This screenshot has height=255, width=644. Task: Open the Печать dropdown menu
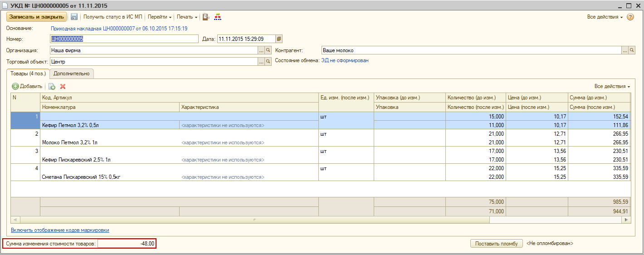point(187,17)
